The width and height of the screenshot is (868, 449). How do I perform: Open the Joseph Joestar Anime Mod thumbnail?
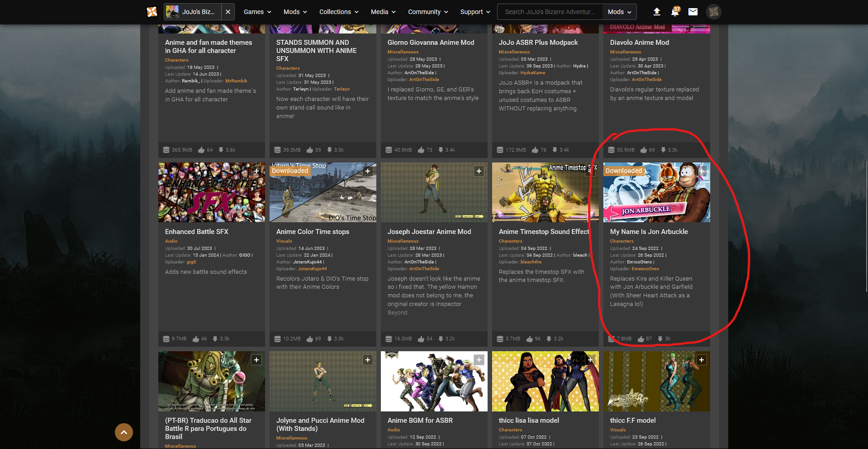434,192
